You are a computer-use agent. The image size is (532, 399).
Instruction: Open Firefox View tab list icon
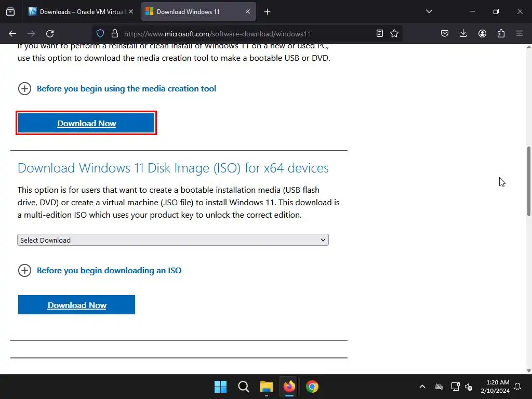(x=10, y=11)
